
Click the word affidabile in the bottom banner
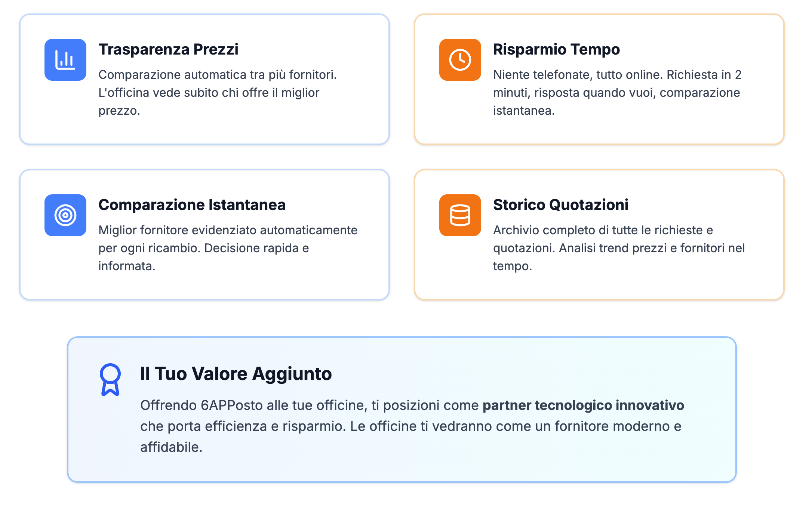tap(171, 447)
